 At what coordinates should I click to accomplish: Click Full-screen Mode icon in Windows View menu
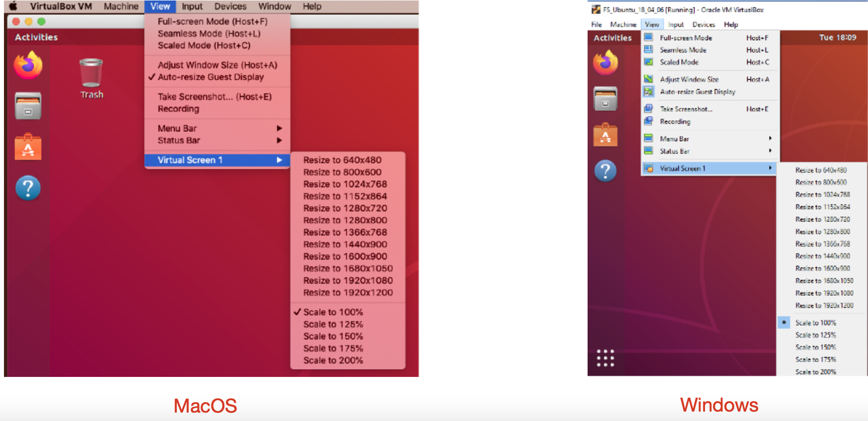click(x=649, y=38)
